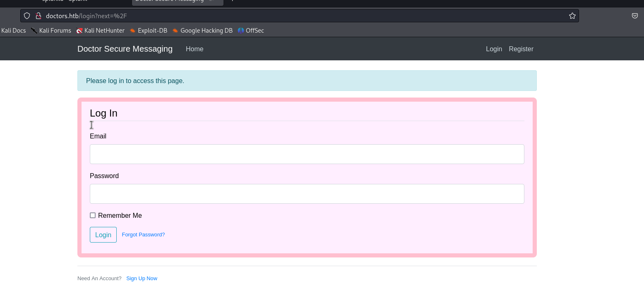Click the tracking protection shield icon
Screen dimensions: 644x293
click(27, 16)
